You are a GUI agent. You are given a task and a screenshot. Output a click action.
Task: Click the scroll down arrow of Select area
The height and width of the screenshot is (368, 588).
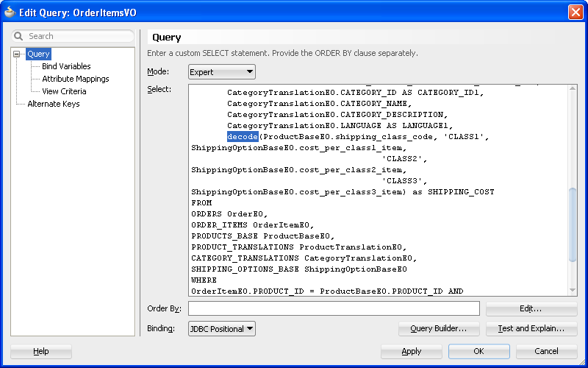[573, 290]
